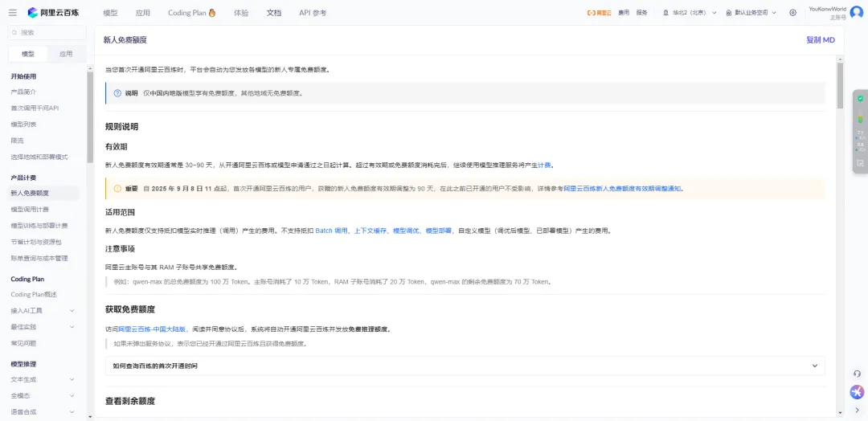Click the green shield icon in floating widget
Viewport: 868px width, 421px height.
860,99
